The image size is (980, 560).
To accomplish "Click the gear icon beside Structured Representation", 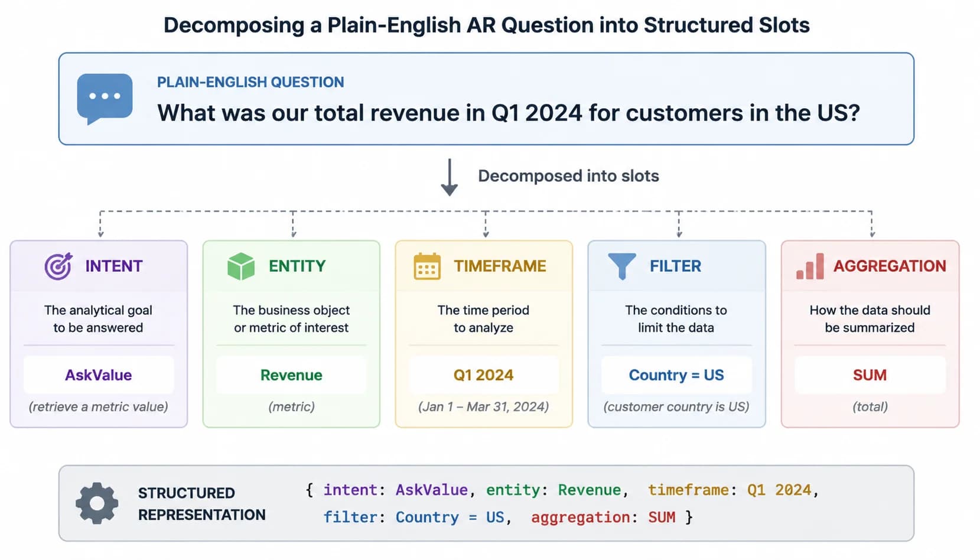I will (97, 503).
